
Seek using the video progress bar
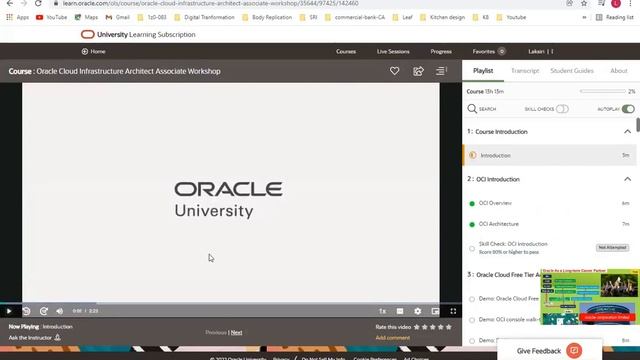pyautogui.click(x=231, y=303)
